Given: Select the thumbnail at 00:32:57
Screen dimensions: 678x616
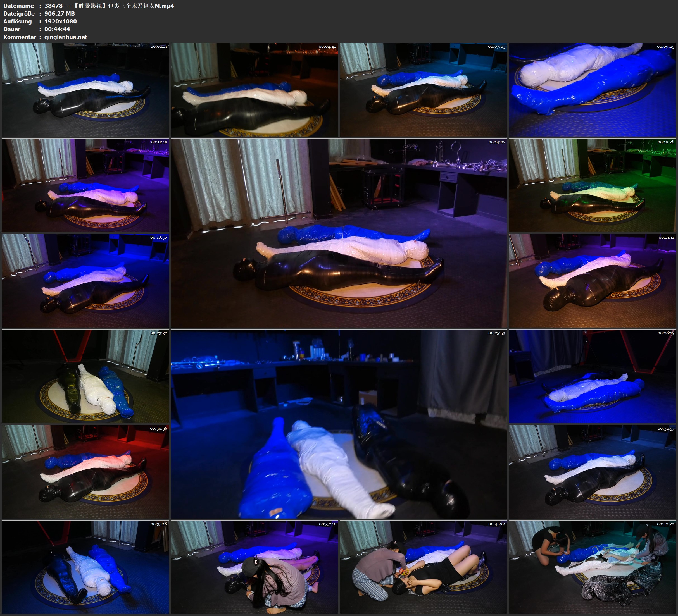Looking at the screenshot, I should click(x=592, y=471).
